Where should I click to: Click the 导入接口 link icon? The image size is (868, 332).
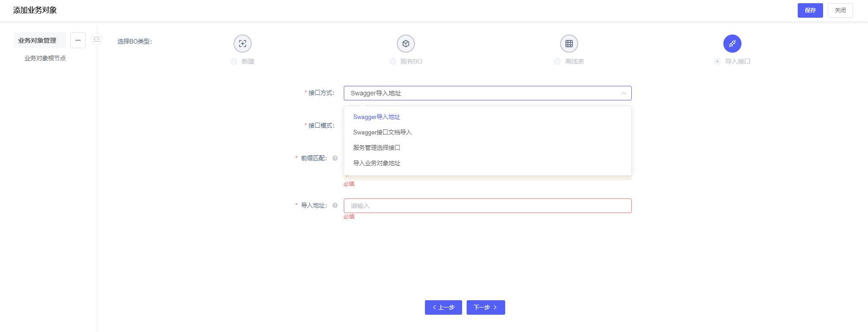tap(732, 44)
